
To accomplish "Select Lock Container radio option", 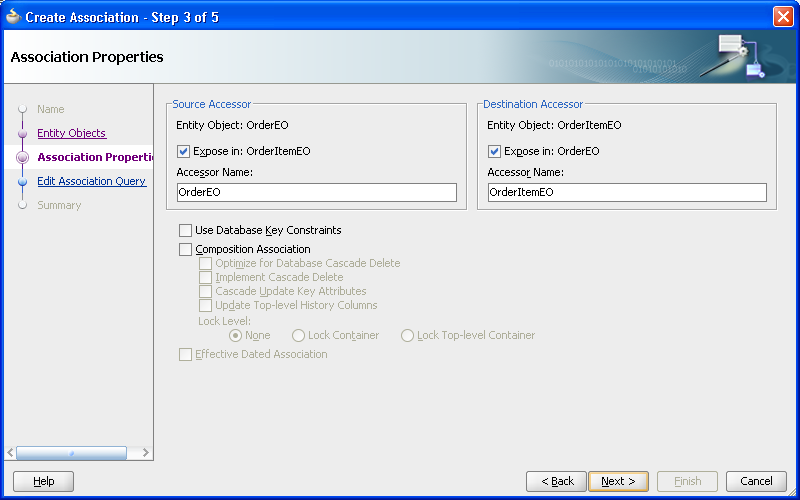I will [x=298, y=336].
